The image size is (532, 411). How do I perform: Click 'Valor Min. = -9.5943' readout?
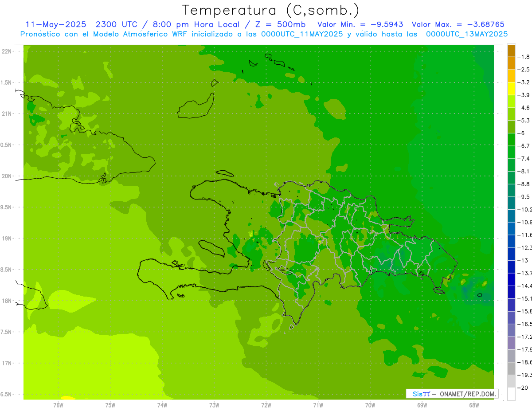pyautogui.click(x=360, y=24)
